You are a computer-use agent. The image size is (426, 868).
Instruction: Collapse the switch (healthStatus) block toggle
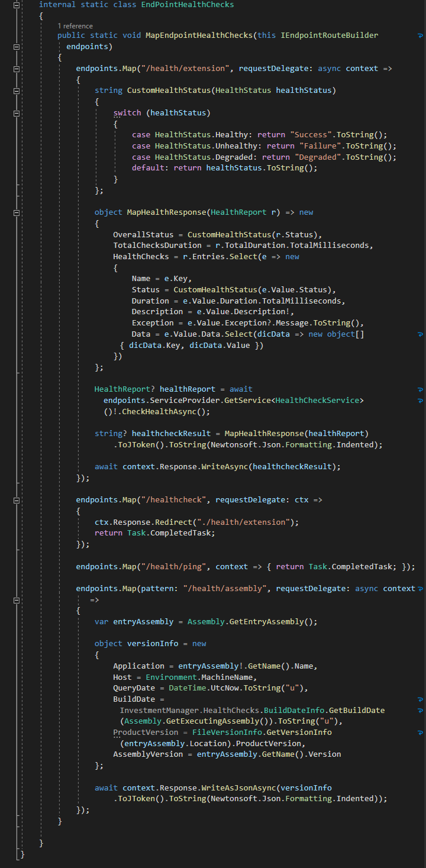point(17,113)
